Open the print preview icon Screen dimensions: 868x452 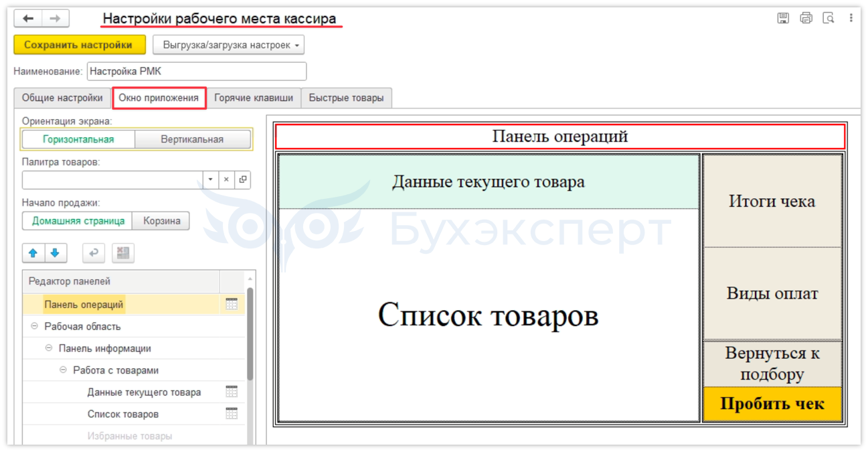tap(829, 18)
